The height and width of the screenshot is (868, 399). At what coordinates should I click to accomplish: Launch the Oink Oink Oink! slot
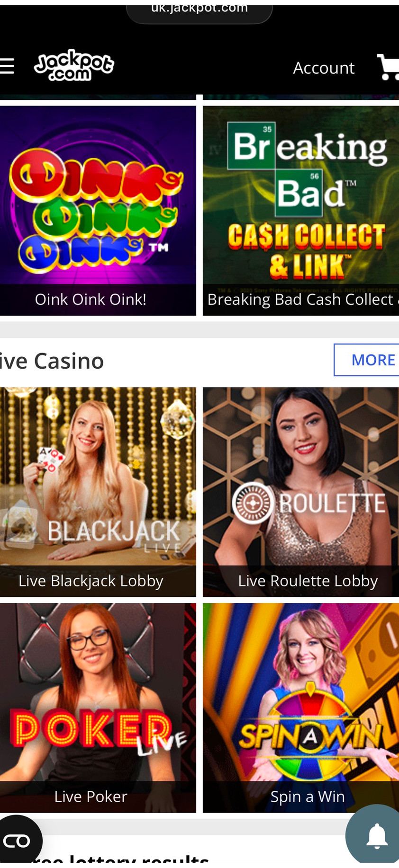pyautogui.click(x=98, y=210)
